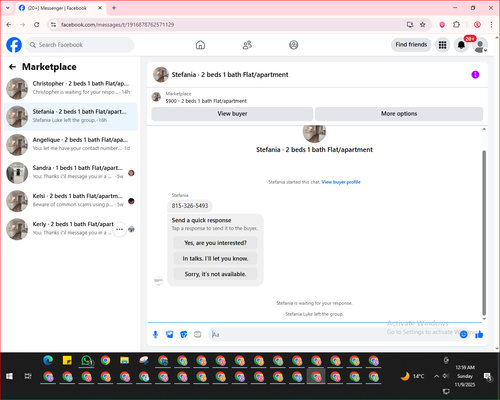Screen dimensions: 500x400
Task: Click the address bar URL
Action: coord(117,25)
